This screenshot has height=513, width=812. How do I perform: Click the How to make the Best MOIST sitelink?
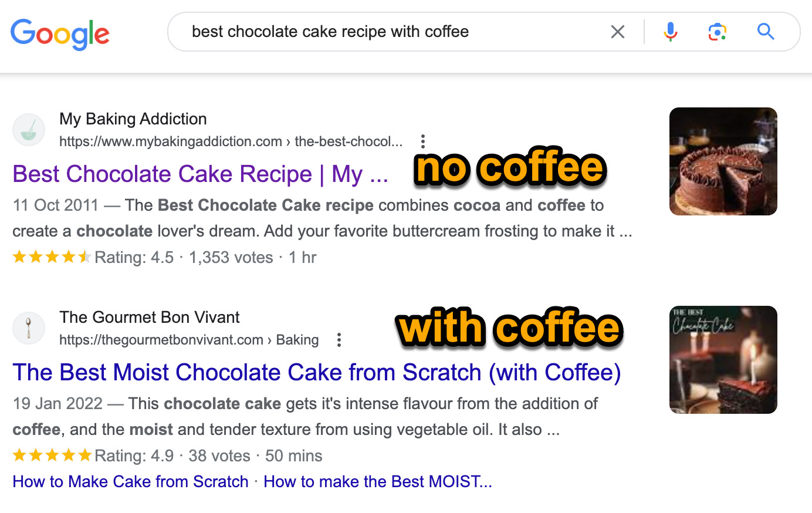(x=377, y=481)
